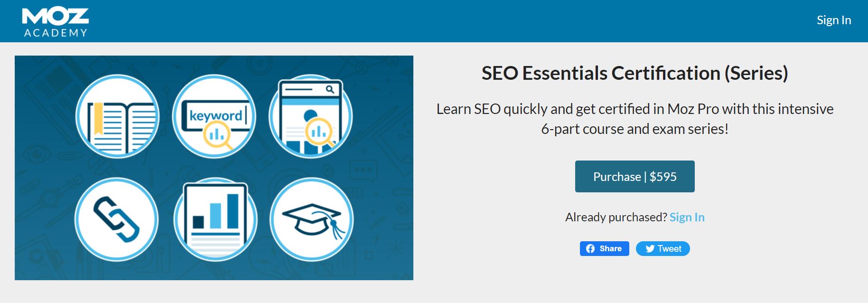The image size is (868, 303).
Task: Share the course on Facebook
Action: coord(604,248)
